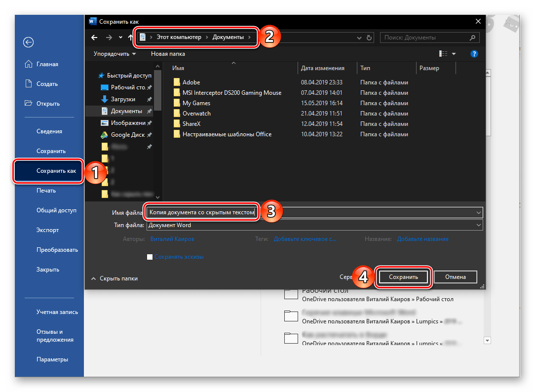Open the Упорядочить dropdown menu
Screen dimensions: 535x392
(x=115, y=54)
